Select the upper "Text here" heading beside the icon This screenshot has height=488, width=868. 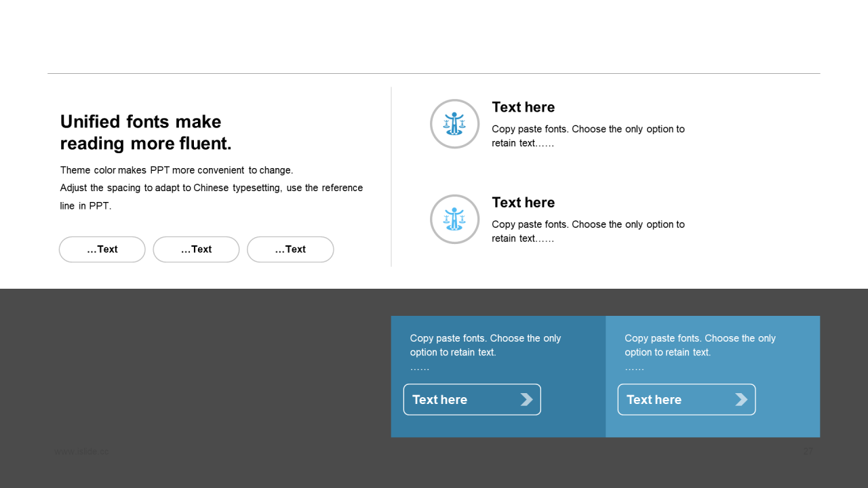[523, 107]
